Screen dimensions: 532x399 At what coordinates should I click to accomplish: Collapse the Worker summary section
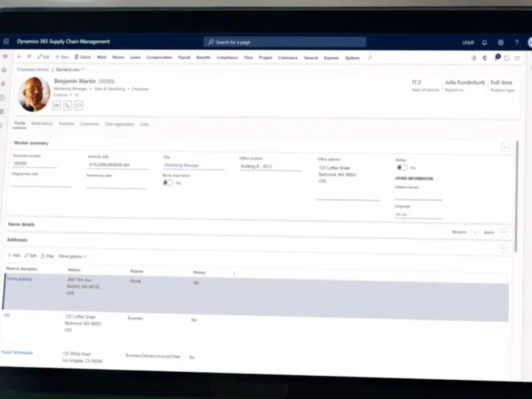[x=505, y=147]
